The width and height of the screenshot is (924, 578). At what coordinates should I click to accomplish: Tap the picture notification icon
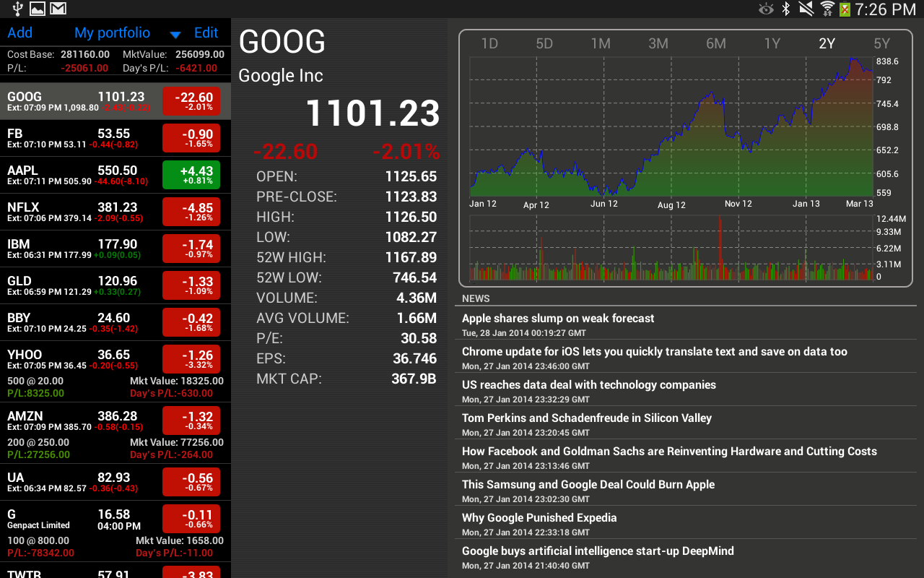(38, 9)
